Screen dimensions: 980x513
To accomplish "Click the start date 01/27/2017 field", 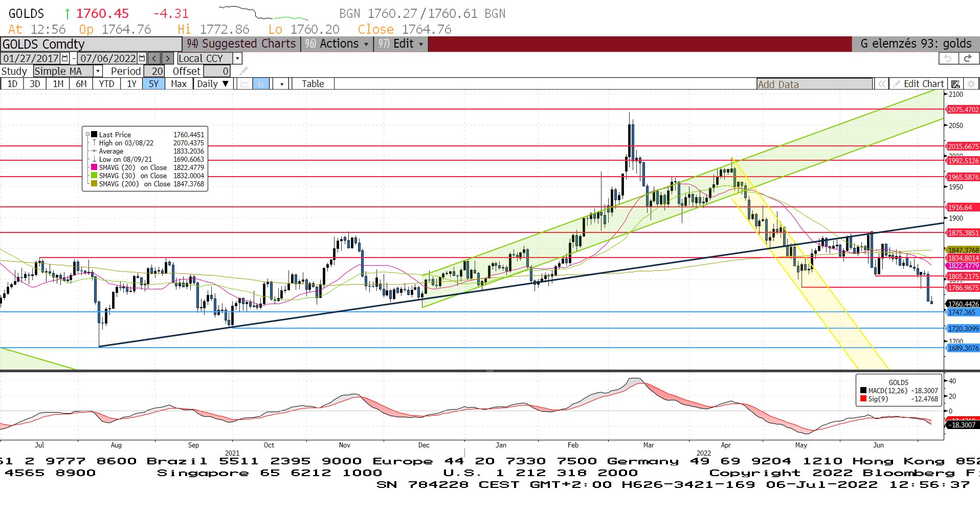I will coord(31,58).
